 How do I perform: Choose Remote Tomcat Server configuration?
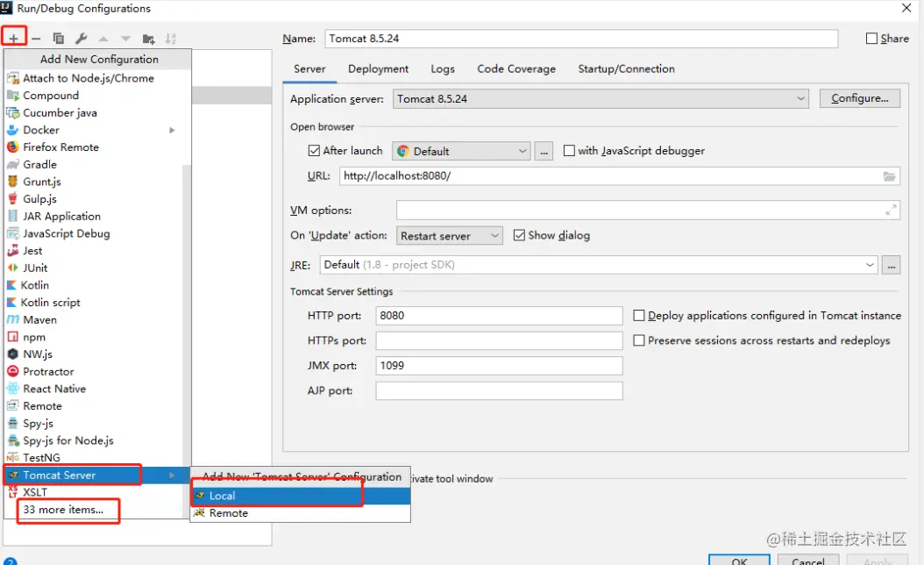tap(301, 513)
